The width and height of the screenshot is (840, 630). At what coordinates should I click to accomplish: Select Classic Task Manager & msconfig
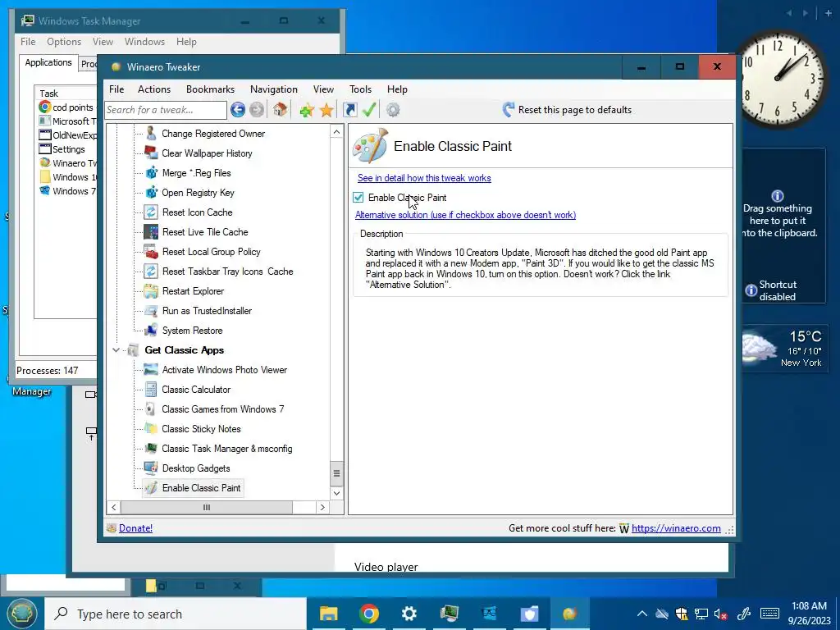click(227, 449)
